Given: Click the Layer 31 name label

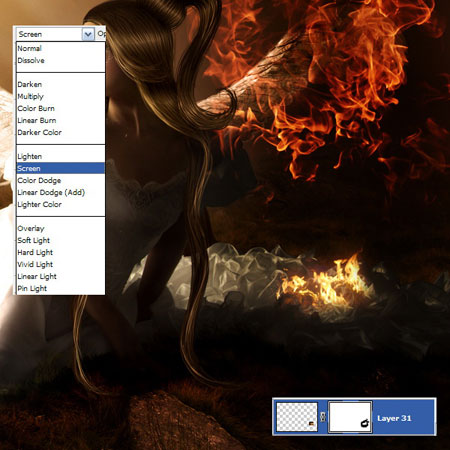Looking at the screenshot, I should (394, 418).
